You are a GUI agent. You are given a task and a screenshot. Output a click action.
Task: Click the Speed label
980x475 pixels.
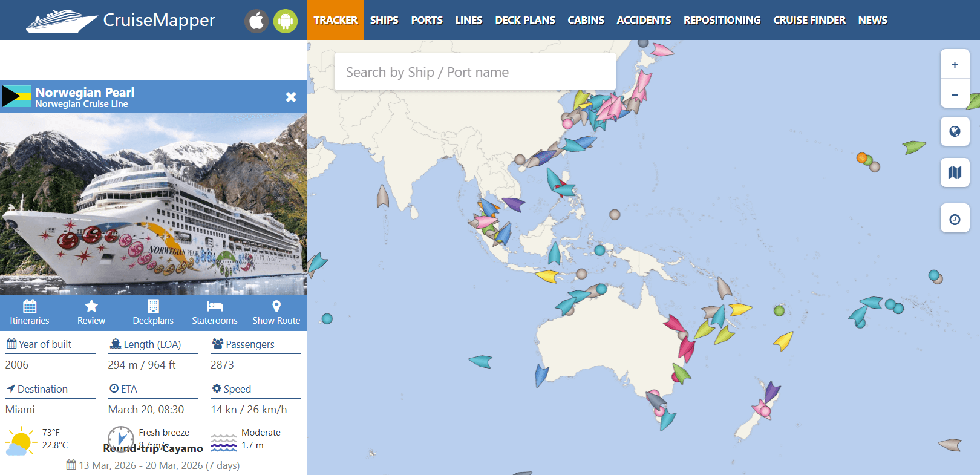237,389
